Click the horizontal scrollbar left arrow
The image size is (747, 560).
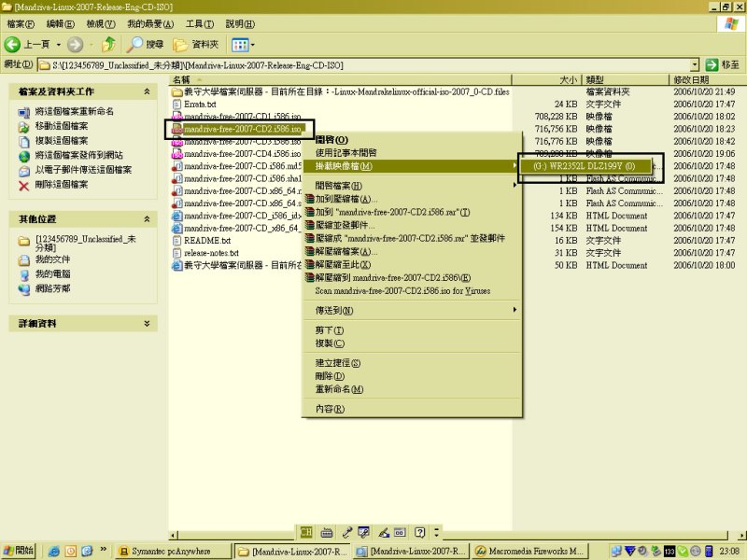click(174, 535)
